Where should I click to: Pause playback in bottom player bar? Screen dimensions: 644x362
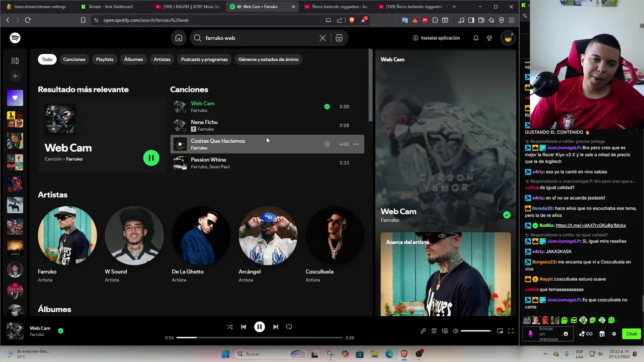pos(260,327)
